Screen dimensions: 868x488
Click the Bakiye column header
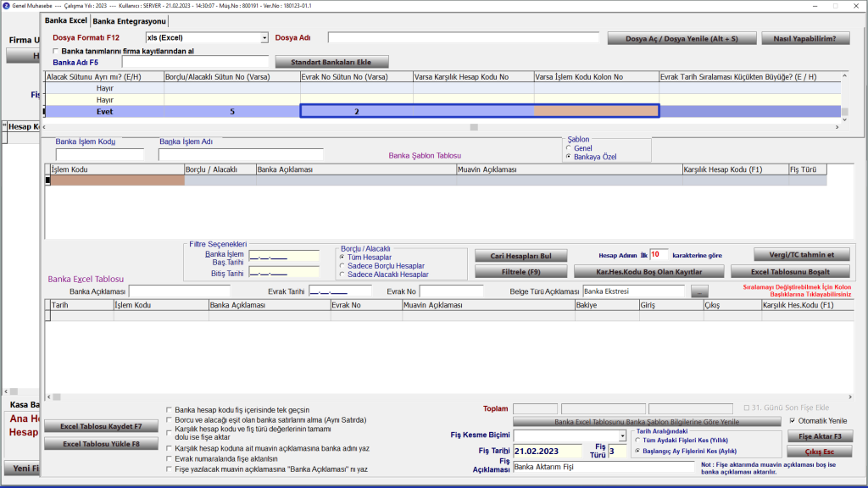(x=607, y=305)
